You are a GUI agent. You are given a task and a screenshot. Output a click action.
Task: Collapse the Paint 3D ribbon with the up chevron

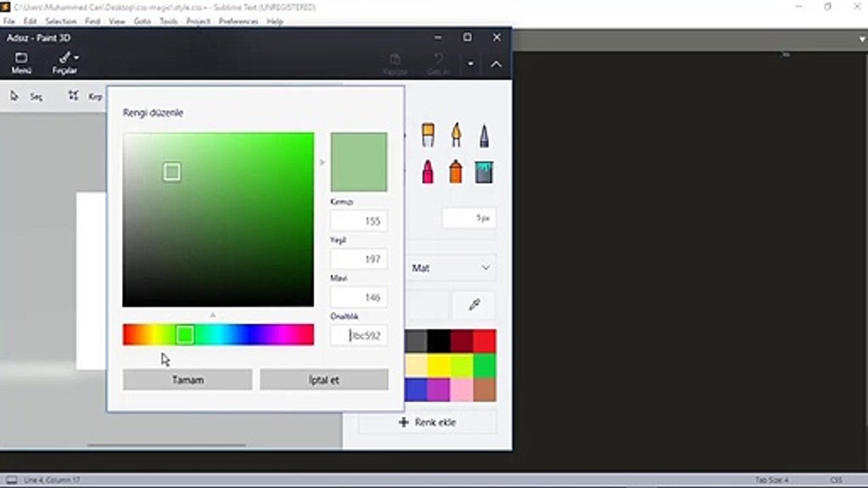[496, 64]
